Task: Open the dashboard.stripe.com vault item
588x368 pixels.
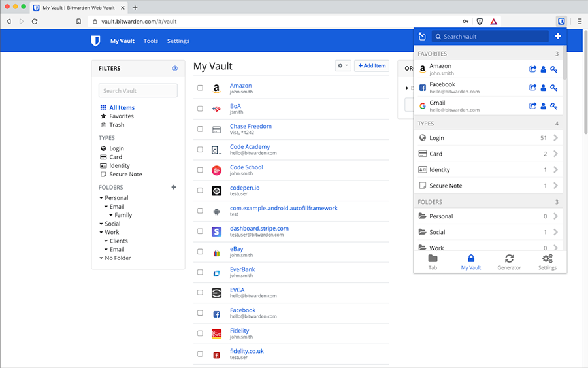Action: 259,229
